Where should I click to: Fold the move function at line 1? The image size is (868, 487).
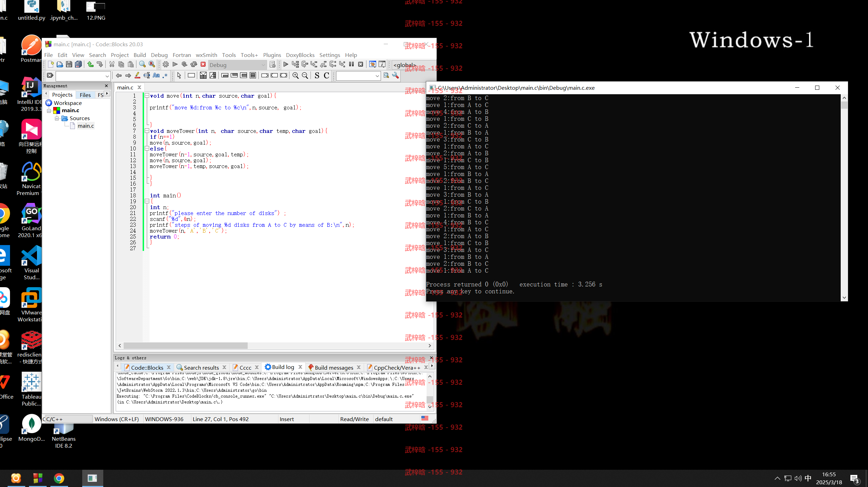147,96
